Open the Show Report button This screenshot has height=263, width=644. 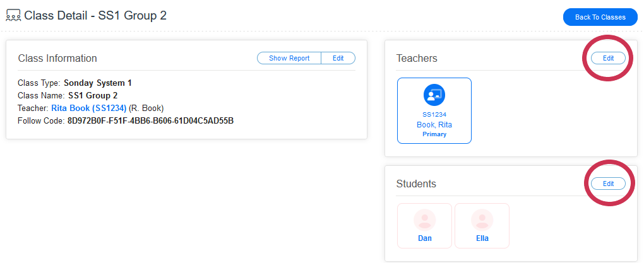289,58
